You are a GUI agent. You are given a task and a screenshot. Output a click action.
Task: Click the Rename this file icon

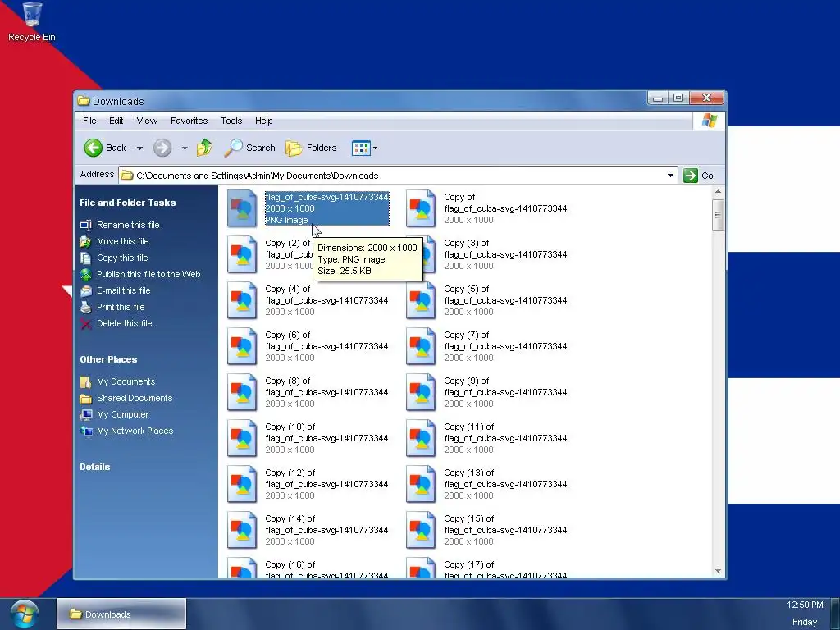click(x=85, y=225)
